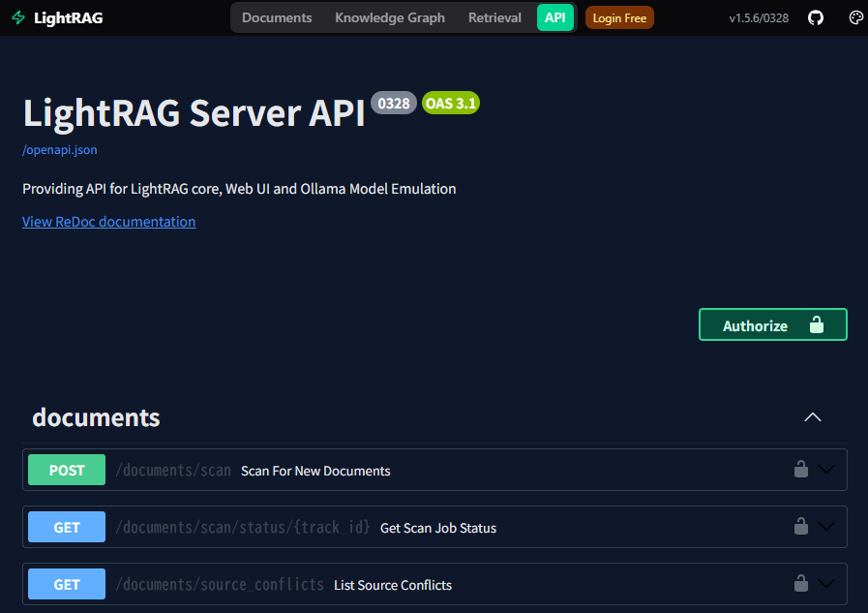Open the /openapi.json link

click(60, 150)
